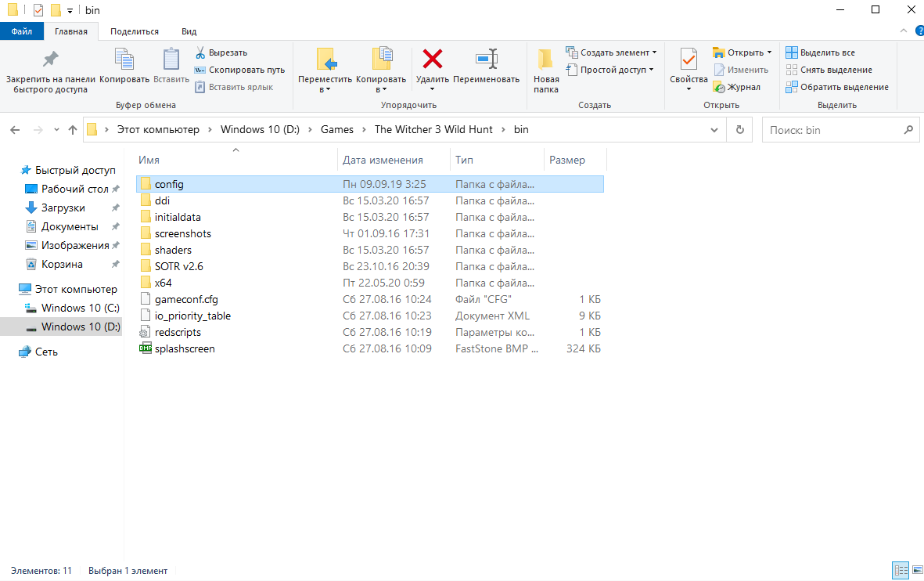Open the Файл menu

click(x=22, y=31)
